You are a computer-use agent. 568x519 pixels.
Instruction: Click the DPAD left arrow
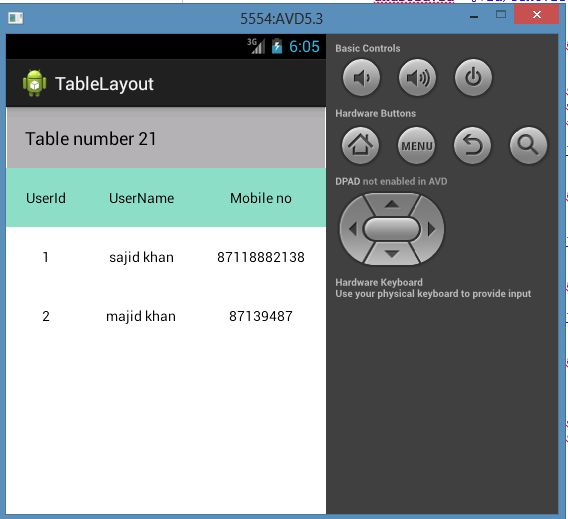(353, 229)
